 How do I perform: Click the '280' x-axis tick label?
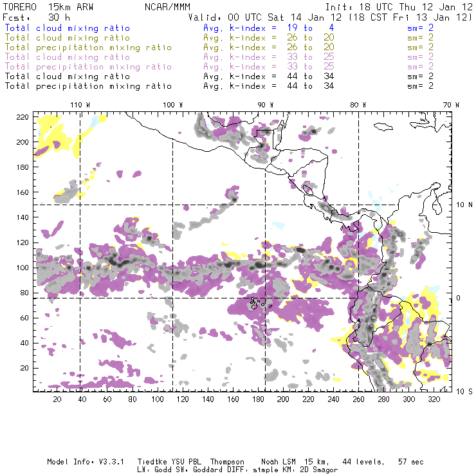click(x=383, y=399)
